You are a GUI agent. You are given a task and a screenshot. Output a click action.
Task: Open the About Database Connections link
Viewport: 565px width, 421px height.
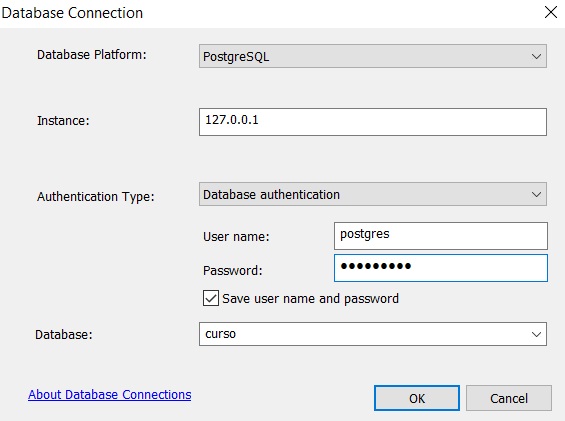pyautogui.click(x=110, y=395)
